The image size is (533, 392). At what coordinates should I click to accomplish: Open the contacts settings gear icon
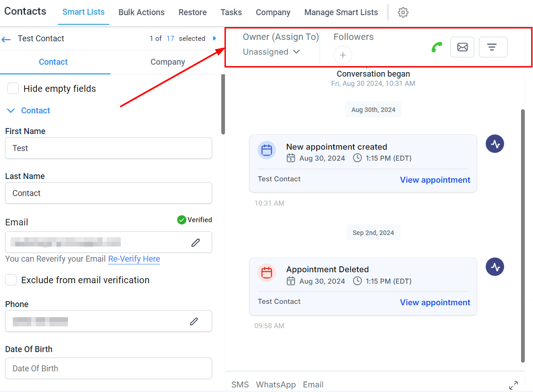tap(403, 12)
